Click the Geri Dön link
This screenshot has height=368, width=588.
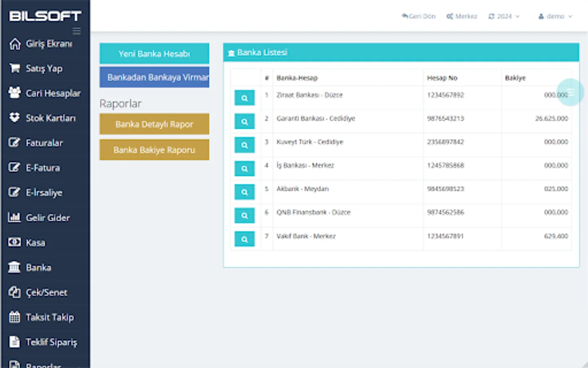419,16
